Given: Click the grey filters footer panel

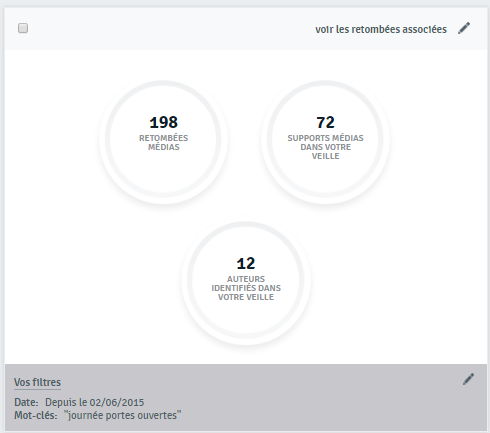Looking at the screenshot, I should pyautogui.click(x=246, y=397).
